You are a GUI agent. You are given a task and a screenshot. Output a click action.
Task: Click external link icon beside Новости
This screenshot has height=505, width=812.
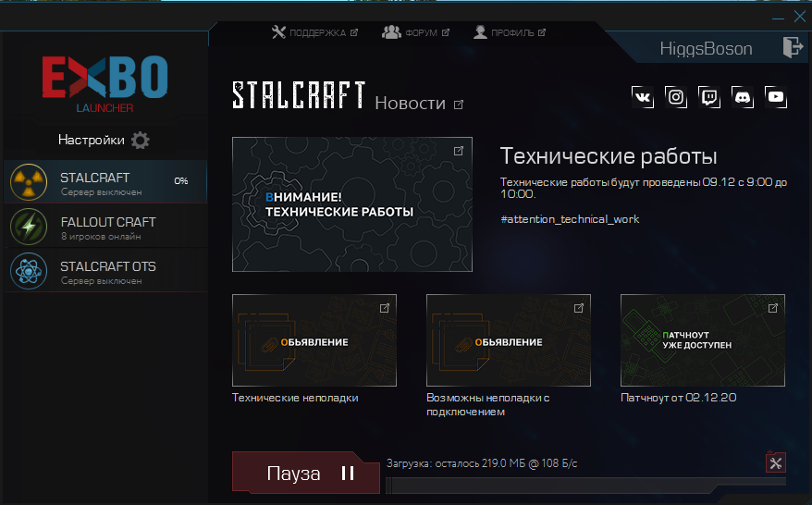459,105
